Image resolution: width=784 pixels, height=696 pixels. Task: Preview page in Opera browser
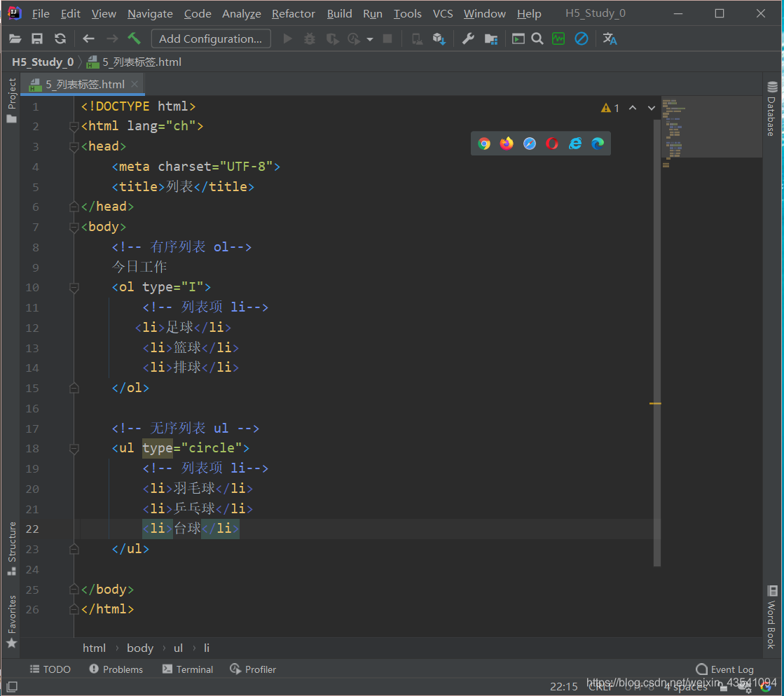click(x=552, y=144)
